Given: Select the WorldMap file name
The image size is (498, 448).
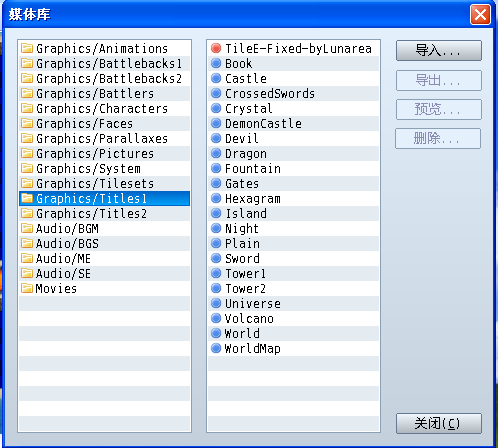Looking at the screenshot, I should point(253,349).
